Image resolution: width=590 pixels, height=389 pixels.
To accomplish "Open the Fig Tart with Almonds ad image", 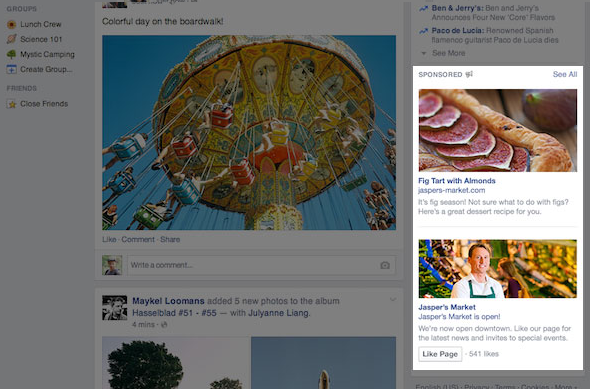I will coord(497,131).
